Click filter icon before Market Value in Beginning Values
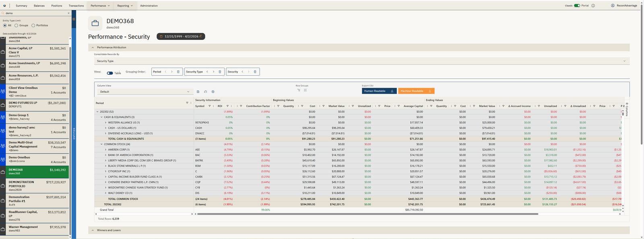 (324, 106)
